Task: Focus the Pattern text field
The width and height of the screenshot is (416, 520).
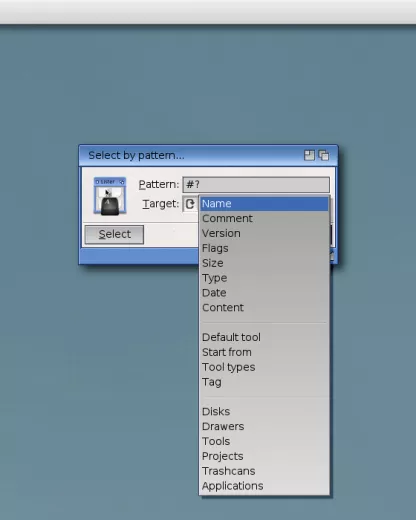Action: click(256, 184)
